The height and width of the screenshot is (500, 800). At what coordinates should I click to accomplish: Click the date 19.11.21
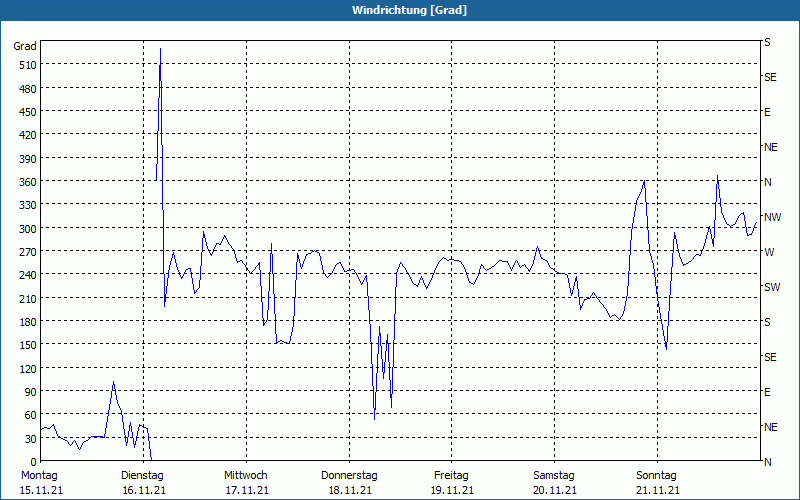[452, 491]
